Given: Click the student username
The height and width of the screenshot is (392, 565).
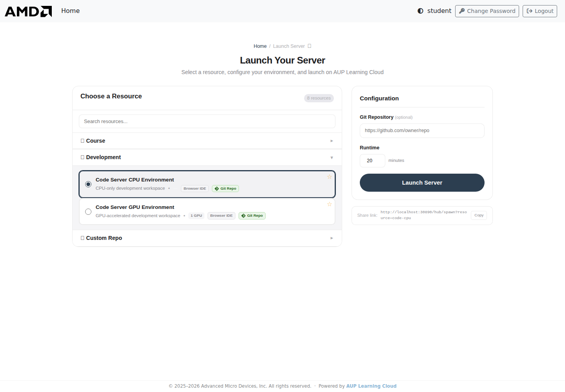Looking at the screenshot, I should [x=439, y=11].
